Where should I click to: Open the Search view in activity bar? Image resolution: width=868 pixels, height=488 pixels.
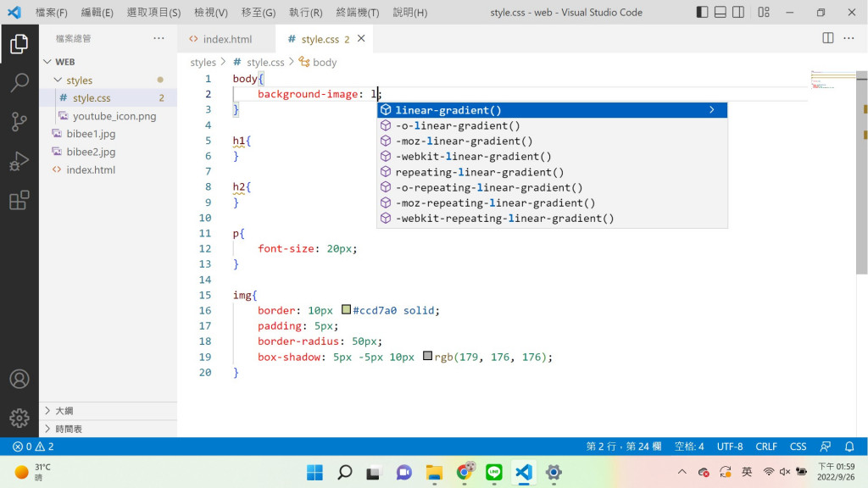pos(19,82)
